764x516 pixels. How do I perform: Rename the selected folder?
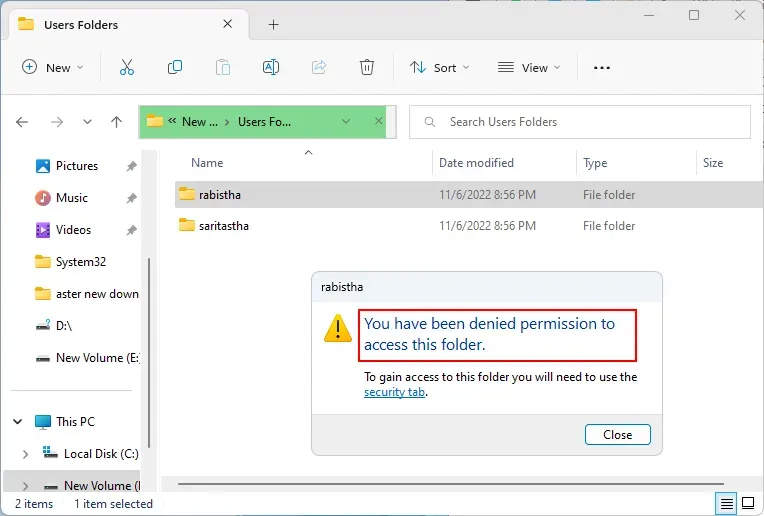(271, 67)
